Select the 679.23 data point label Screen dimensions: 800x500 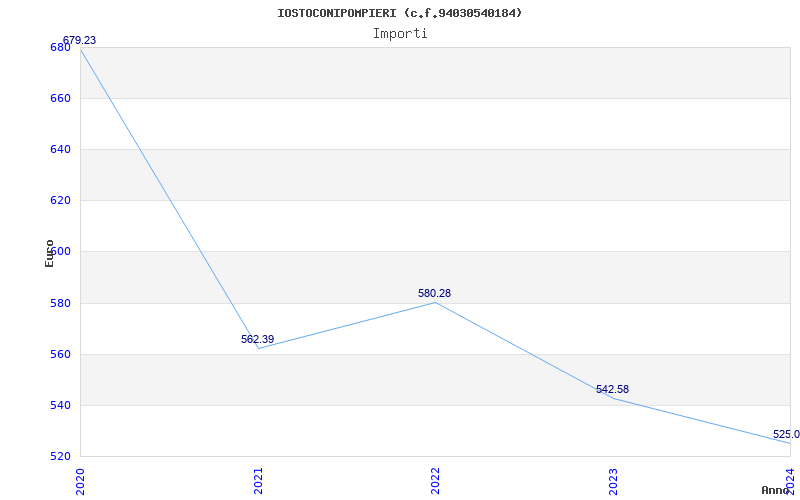pos(79,41)
